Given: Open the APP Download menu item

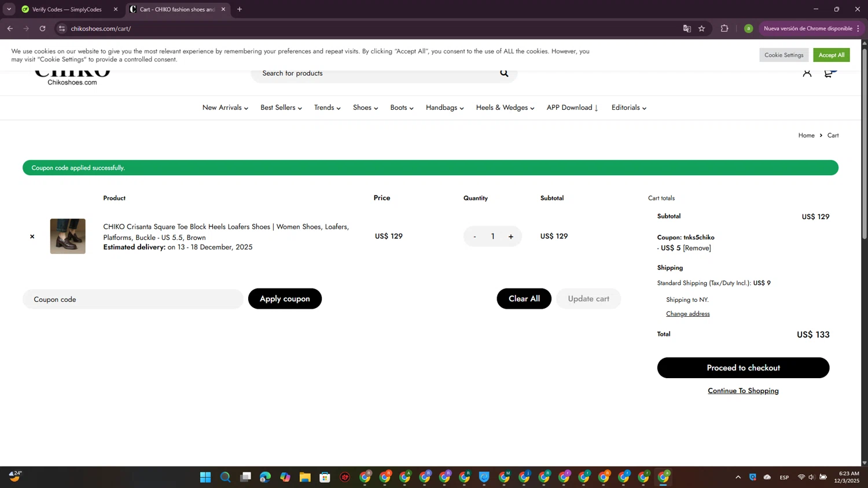Looking at the screenshot, I should coord(573,108).
